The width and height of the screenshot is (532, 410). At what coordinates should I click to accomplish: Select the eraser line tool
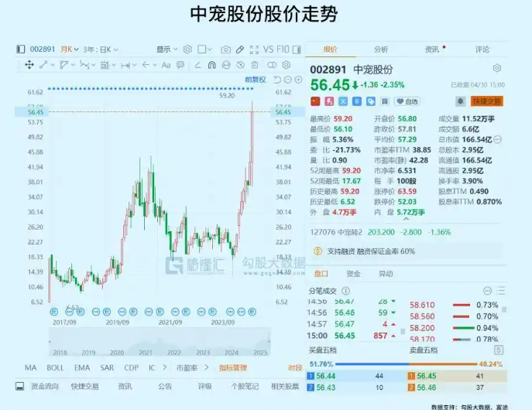(197, 65)
